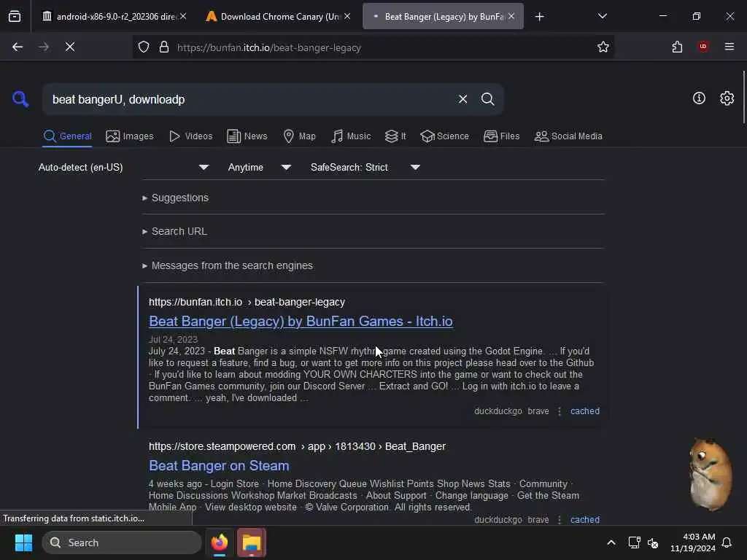Select the Images search category
Viewport: 747px width, 560px height.
(x=130, y=136)
